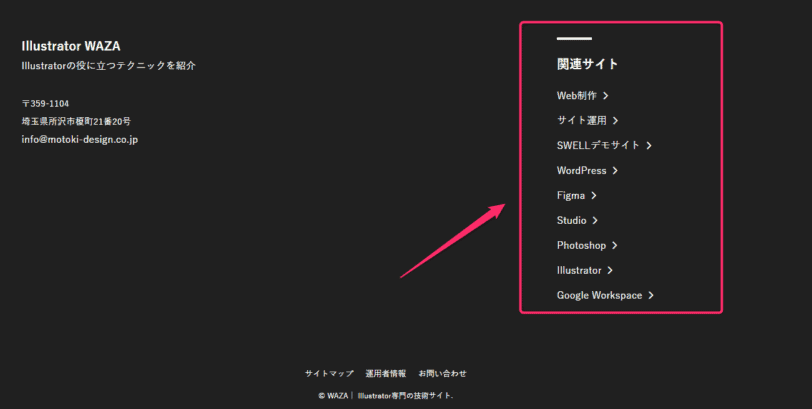The image size is (812, 409).
Task: Click the chevron after Figma
Action: click(594, 195)
